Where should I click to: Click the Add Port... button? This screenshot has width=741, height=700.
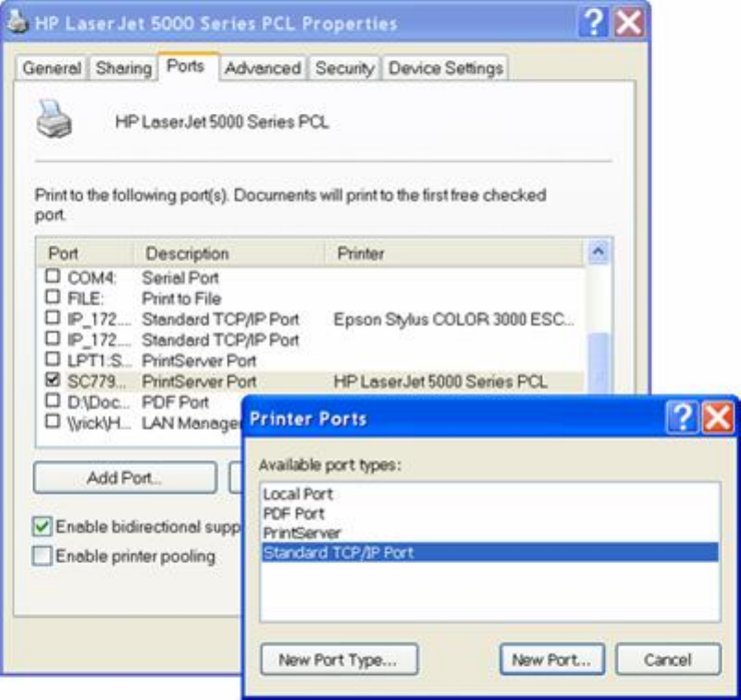[x=125, y=477]
